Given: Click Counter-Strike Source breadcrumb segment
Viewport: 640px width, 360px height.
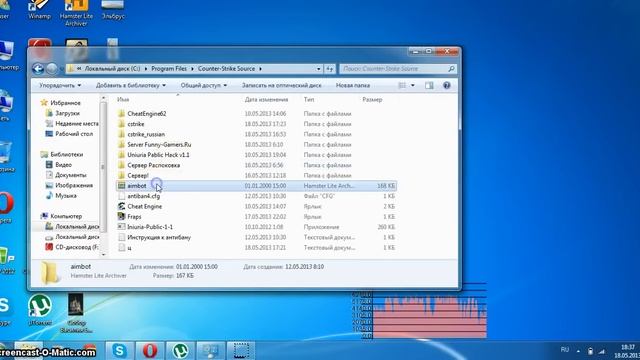Looking at the screenshot, I should 226,69.
